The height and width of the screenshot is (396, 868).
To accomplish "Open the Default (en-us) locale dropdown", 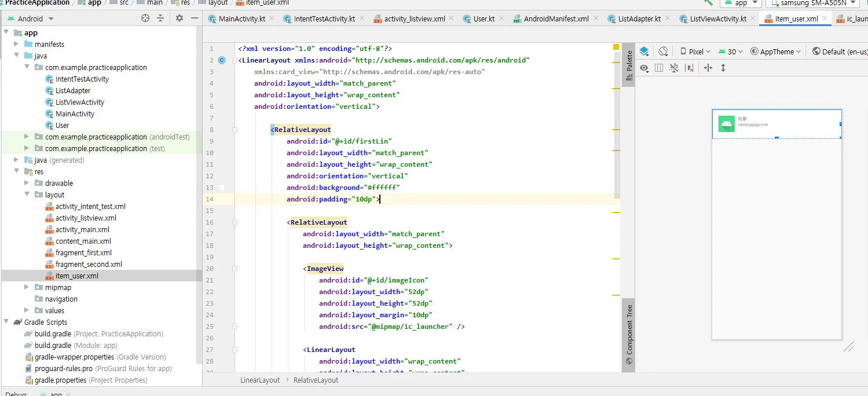I will [840, 52].
